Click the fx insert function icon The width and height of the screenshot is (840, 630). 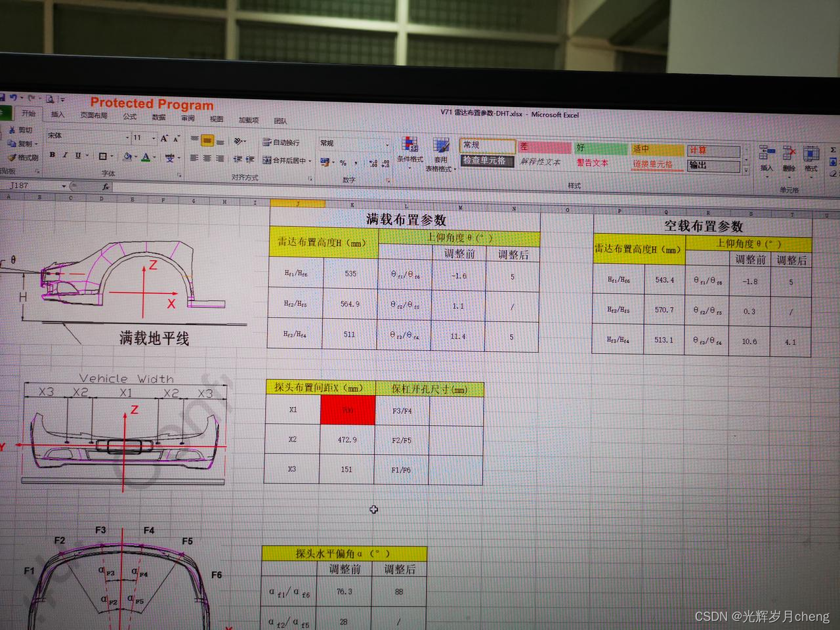(105, 187)
